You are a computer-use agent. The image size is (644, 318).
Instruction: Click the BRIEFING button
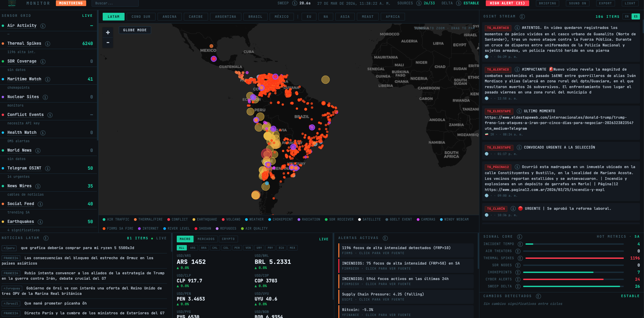(x=548, y=3)
